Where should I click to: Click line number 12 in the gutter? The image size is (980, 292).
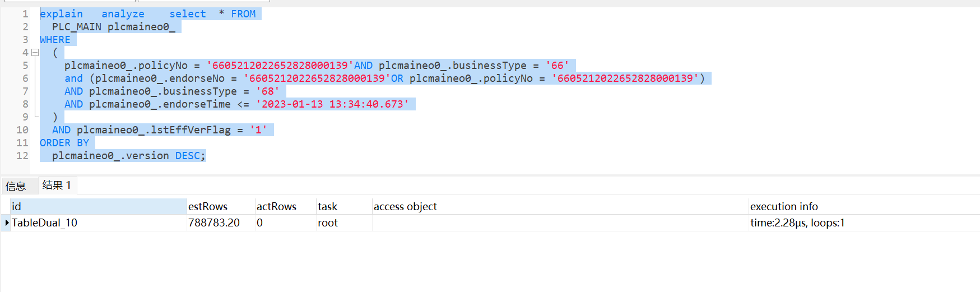pyautogui.click(x=22, y=156)
